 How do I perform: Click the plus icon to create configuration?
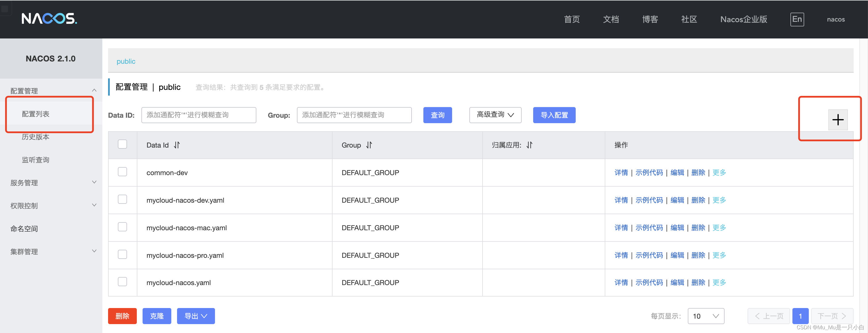pos(838,120)
